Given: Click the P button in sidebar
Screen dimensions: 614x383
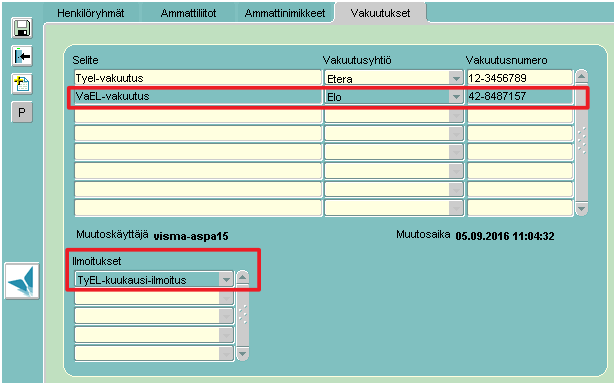Looking at the screenshot, I should click(x=22, y=113).
